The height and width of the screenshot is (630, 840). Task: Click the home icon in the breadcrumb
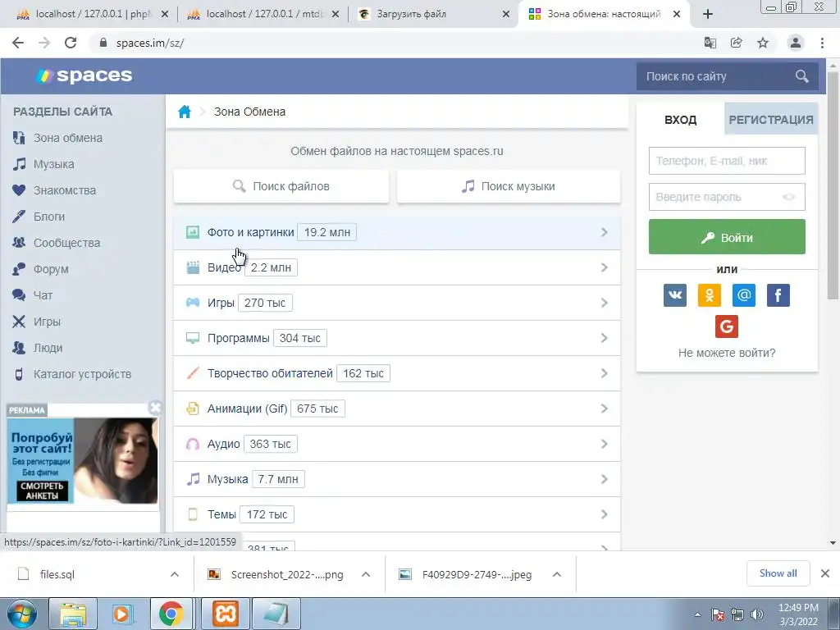pos(185,112)
